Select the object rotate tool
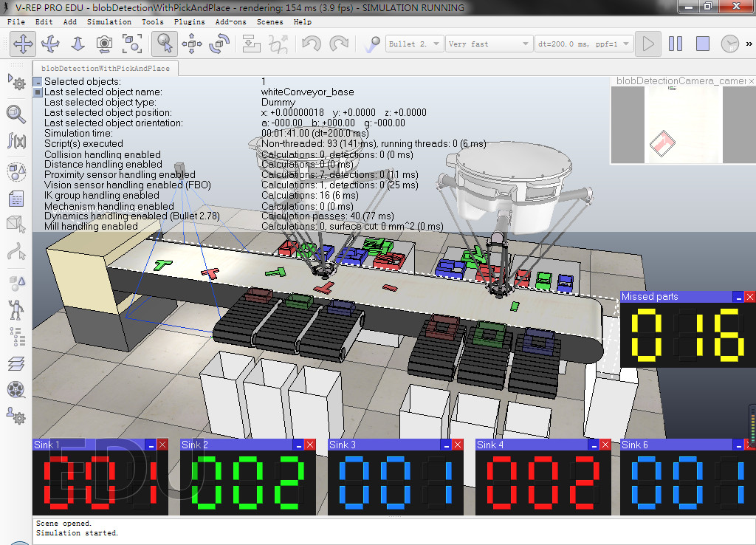The height and width of the screenshot is (545, 756). click(x=219, y=44)
